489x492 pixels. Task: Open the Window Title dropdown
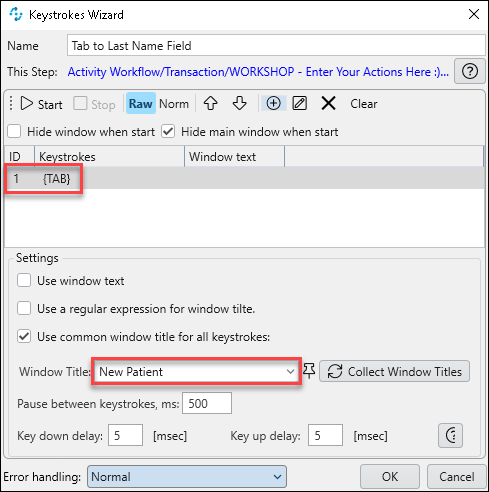click(x=291, y=372)
